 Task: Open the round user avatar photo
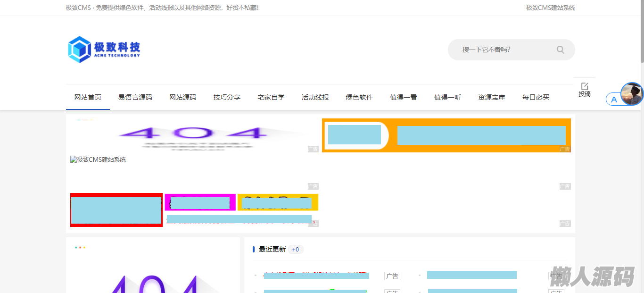[632, 94]
